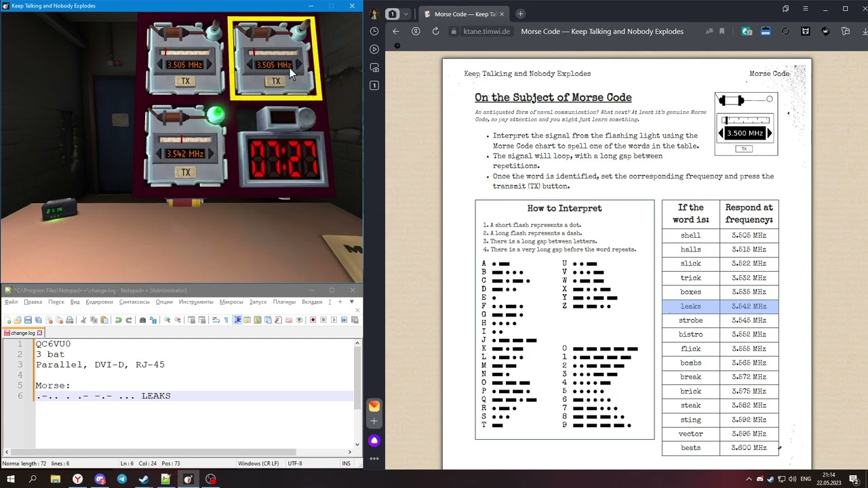Toggle indent guide icon in Notepad++
Screen dimensions: 868x488
[237, 320]
